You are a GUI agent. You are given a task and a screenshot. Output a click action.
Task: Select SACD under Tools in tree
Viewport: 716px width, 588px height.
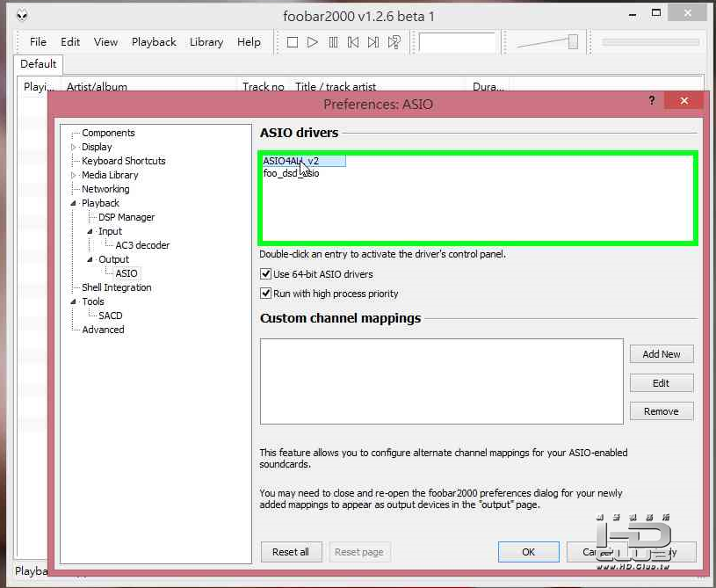pyautogui.click(x=111, y=316)
